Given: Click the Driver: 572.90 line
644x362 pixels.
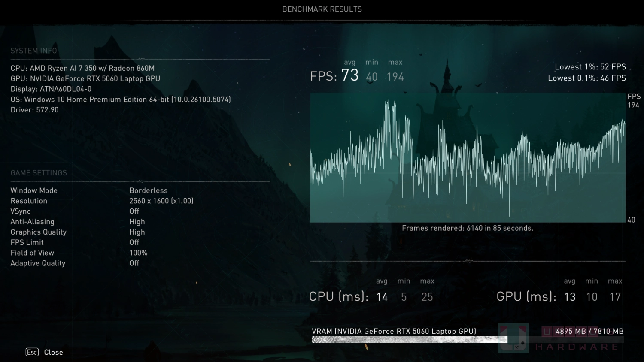Looking at the screenshot, I should point(34,110).
